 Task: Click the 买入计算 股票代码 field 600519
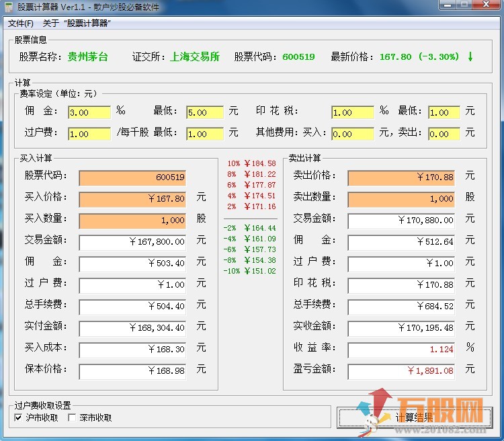click(132, 177)
